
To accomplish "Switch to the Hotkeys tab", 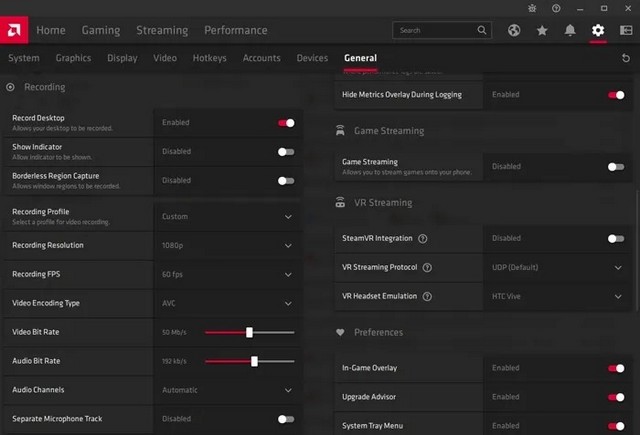I will tap(209, 58).
